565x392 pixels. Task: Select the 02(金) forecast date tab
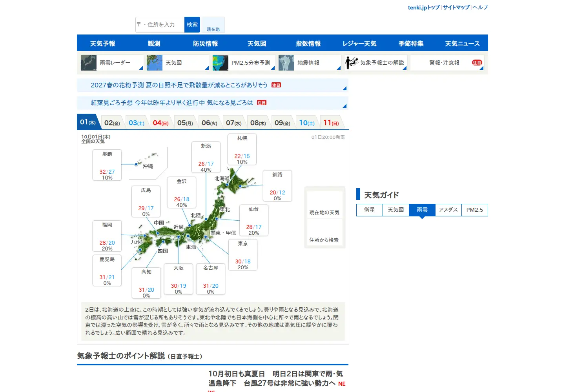click(x=112, y=123)
